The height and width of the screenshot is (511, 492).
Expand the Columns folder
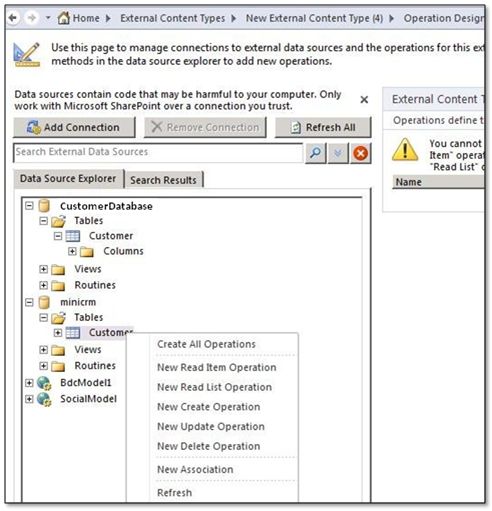(72, 251)
